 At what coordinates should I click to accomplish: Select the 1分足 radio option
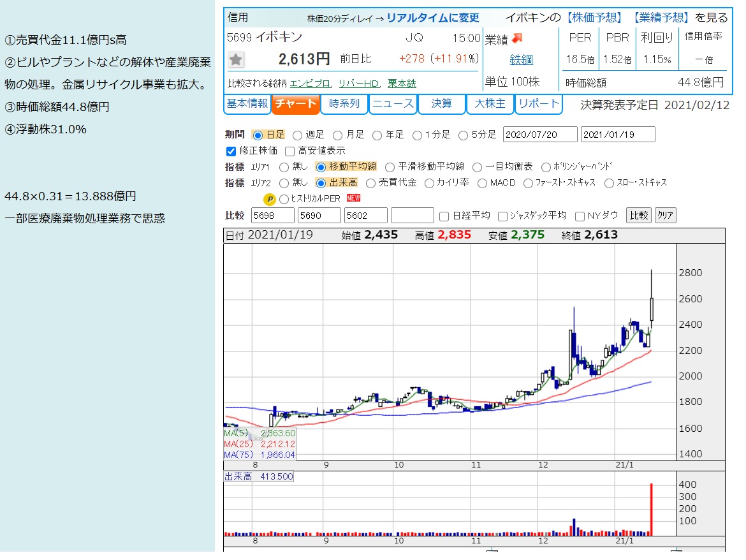pyautogui.click(x=417, y=136)
